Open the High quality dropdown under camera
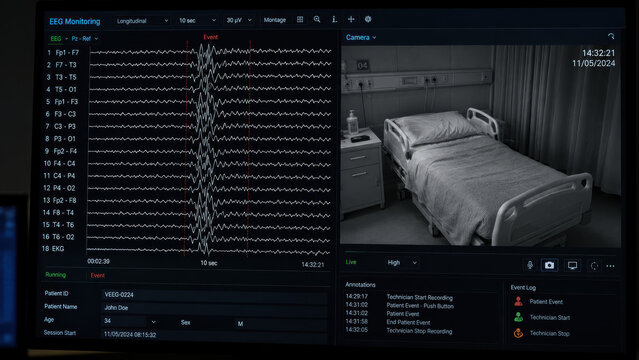The height and width of the screenshot is (360, 639). pos(402,263)
